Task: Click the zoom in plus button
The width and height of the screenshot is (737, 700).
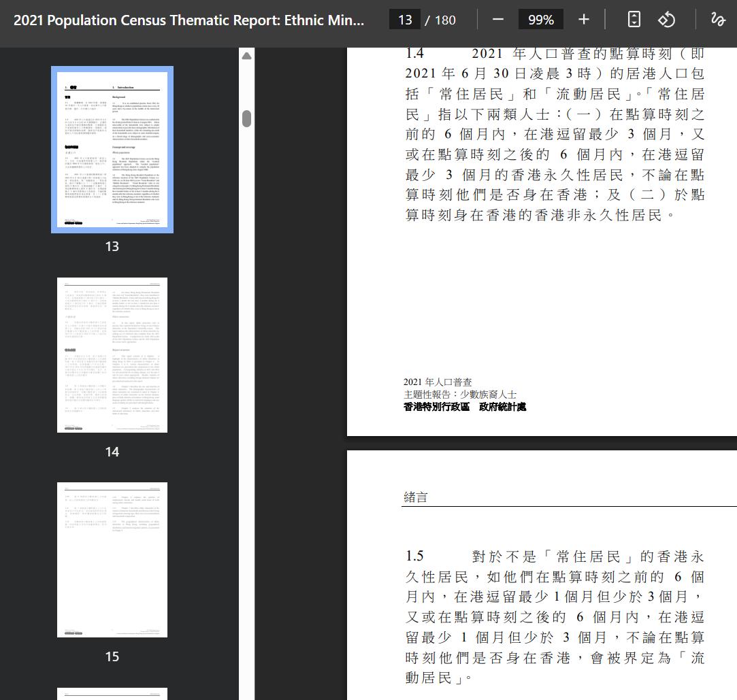Action: pyautogui.click(x=583, y=20)
